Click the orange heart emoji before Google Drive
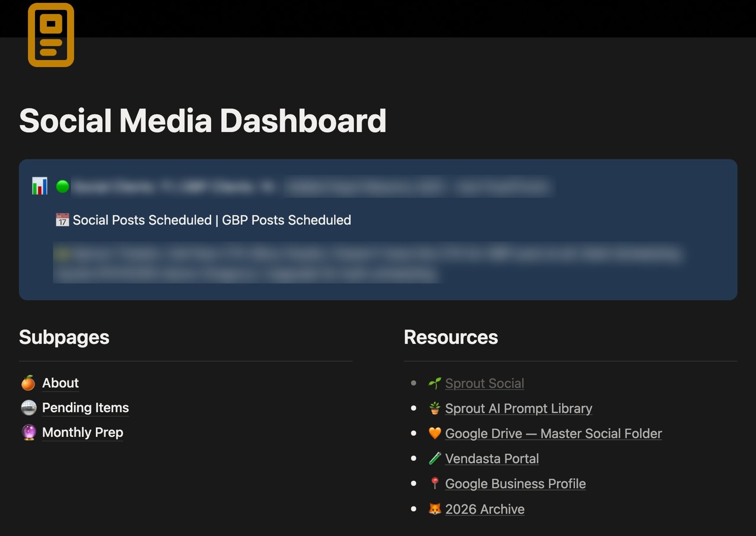This screenshot has height=536, width=756. (435, 433)
